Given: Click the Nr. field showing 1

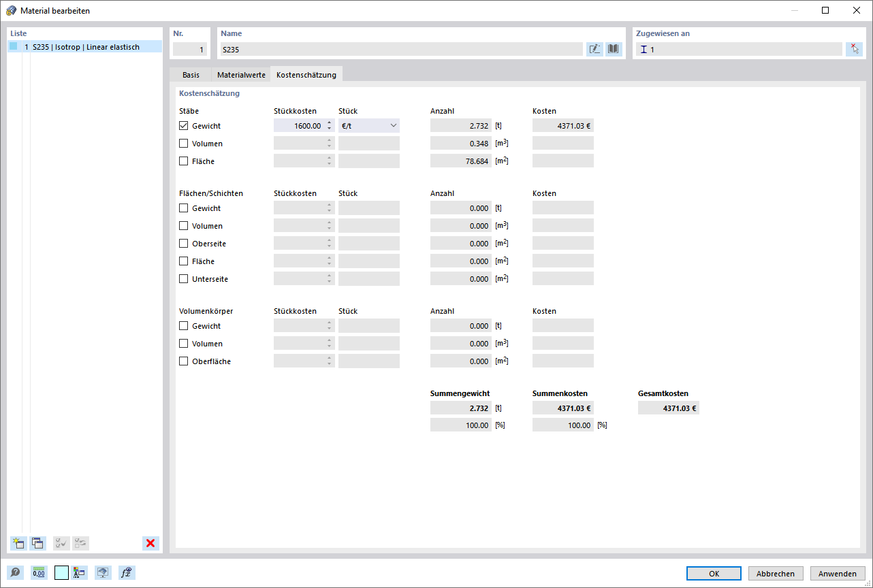Looking at the screenshot, I should [x=190, y=49].
